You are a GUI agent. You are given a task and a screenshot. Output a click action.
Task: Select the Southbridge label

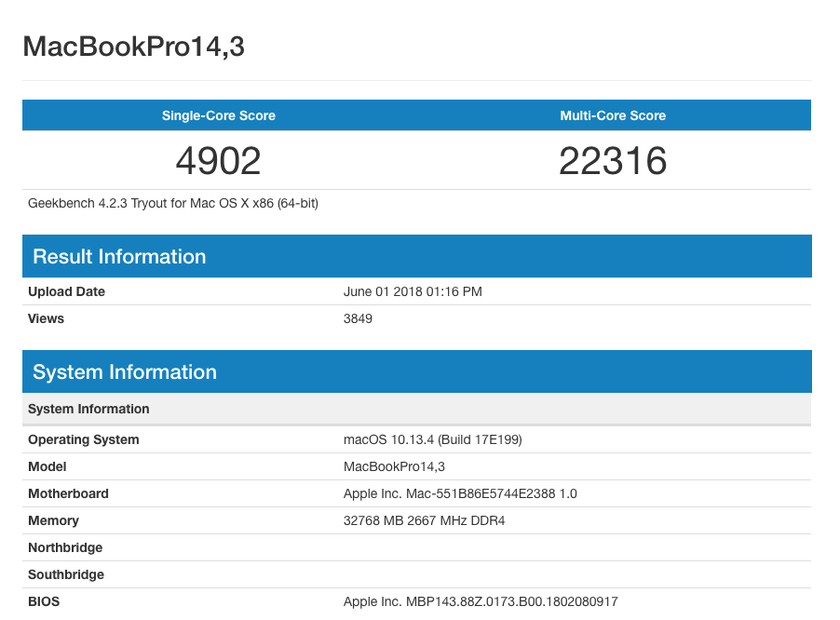[66, 574]
